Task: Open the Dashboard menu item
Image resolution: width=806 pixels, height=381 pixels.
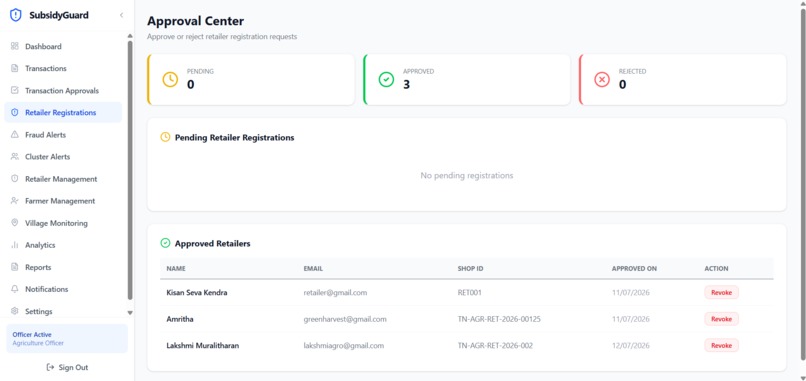Action: [x=63, y=46]
